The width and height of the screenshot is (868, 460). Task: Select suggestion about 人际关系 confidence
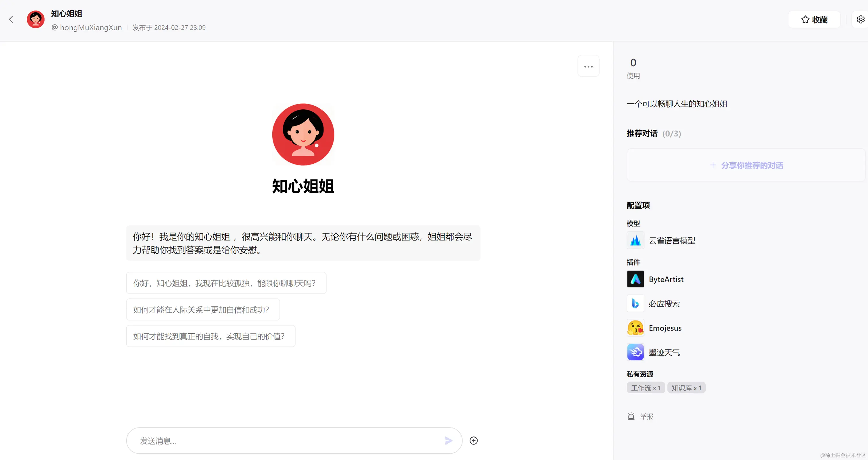coord(203,309)
